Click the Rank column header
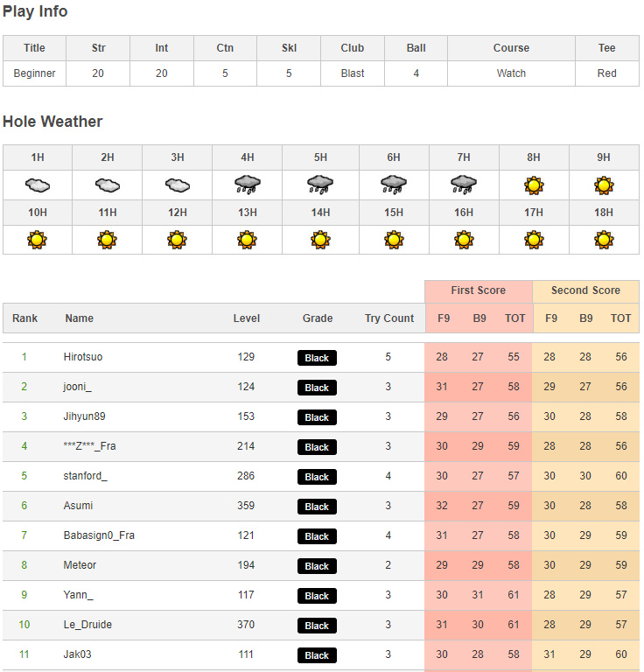Image resolution: width=644 pixels, height=672 pixels. [25, 318]
